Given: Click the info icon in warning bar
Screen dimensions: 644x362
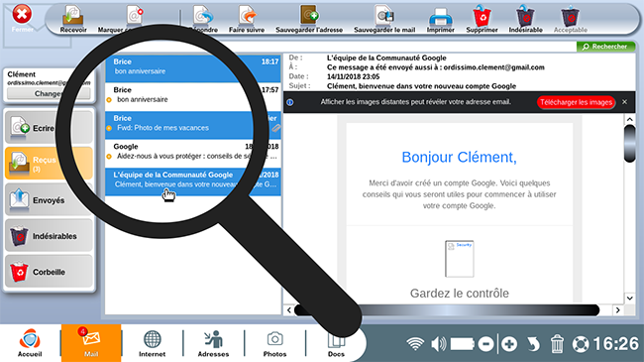Looking at the screenshot, I should (290, 102).
